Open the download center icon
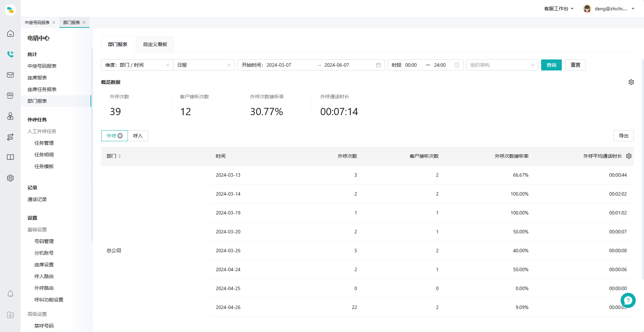This screenshot has width=644, height=332. coord(10,315)
